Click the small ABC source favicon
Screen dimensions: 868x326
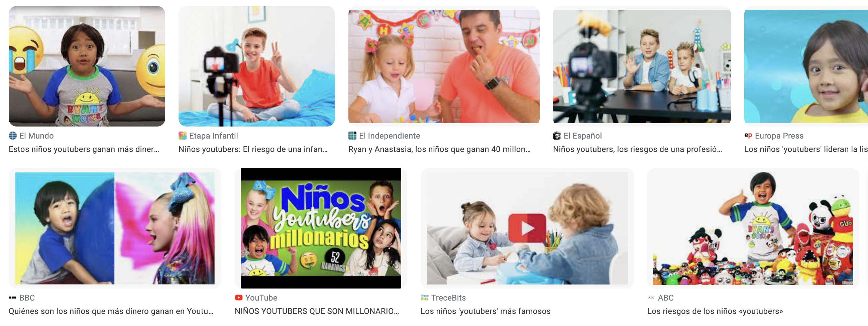click(651, 298)
